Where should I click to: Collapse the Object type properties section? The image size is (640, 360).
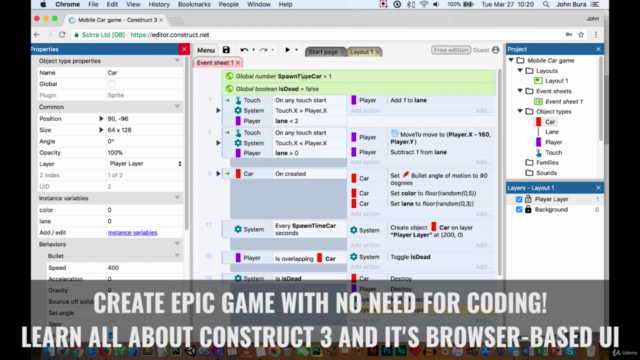click(177, 61)
